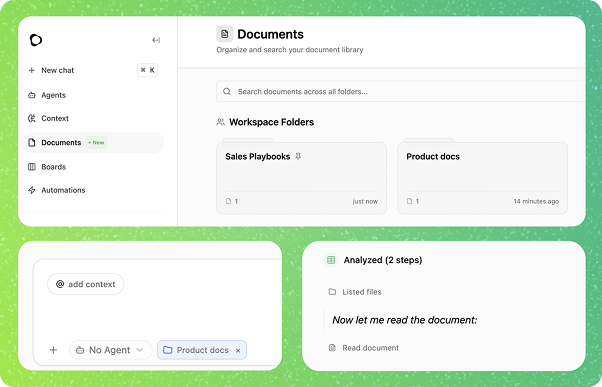Click the Listed files step
The height and width of the screenshot is (387, 602).
coord(362,292)
